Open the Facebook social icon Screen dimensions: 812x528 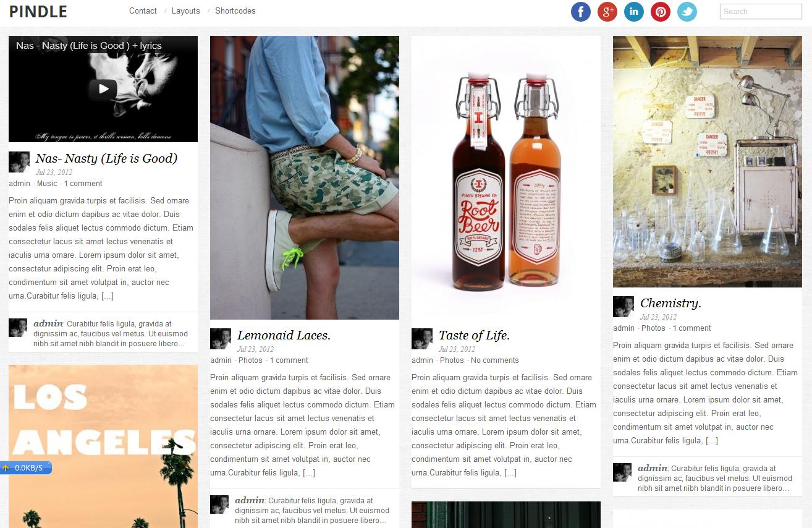coord(581,11)
